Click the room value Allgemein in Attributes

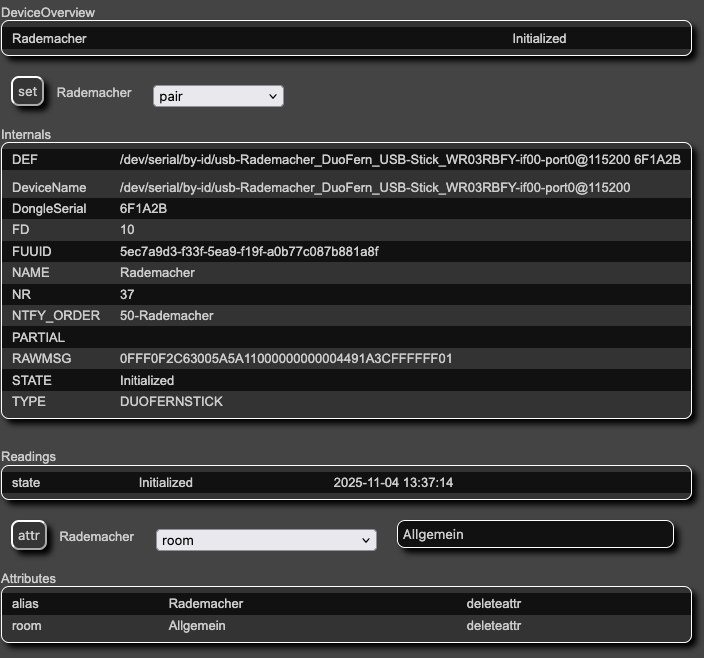(197, 626)
